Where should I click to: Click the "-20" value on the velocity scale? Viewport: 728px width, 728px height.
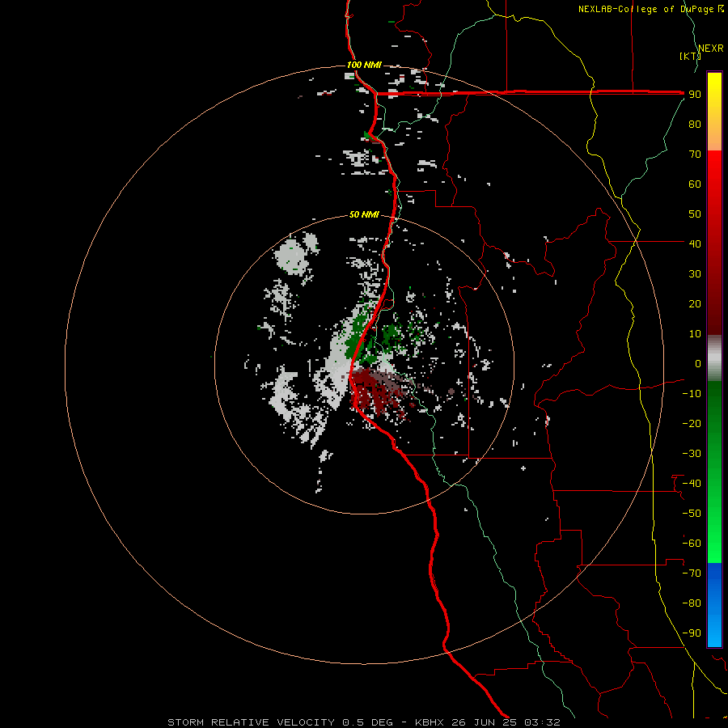tap(692, 423)
